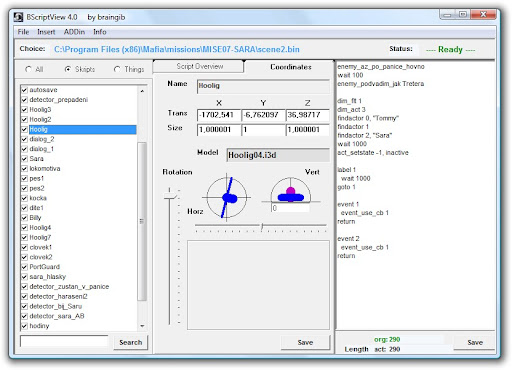The image size is (512, 370).
Task: Uncheck the dialog_2 checkbox
Action: pos(24,139)
